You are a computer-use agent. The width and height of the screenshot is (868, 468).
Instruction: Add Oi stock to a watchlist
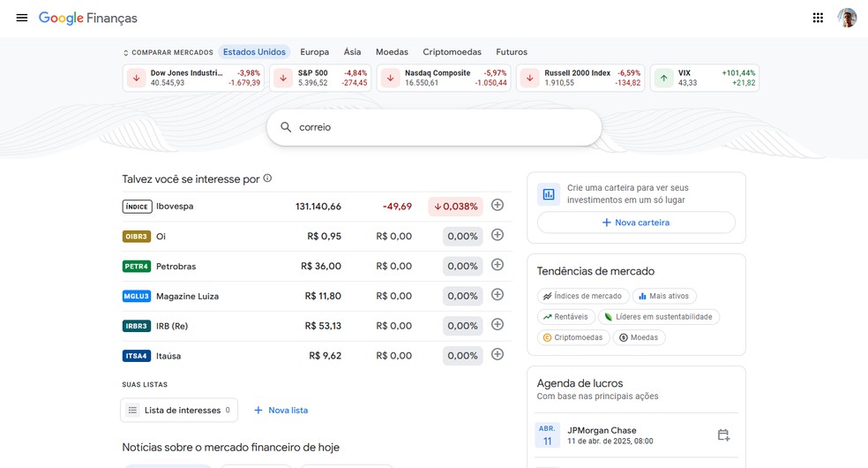pyautogui.click(x=498, y=235)
